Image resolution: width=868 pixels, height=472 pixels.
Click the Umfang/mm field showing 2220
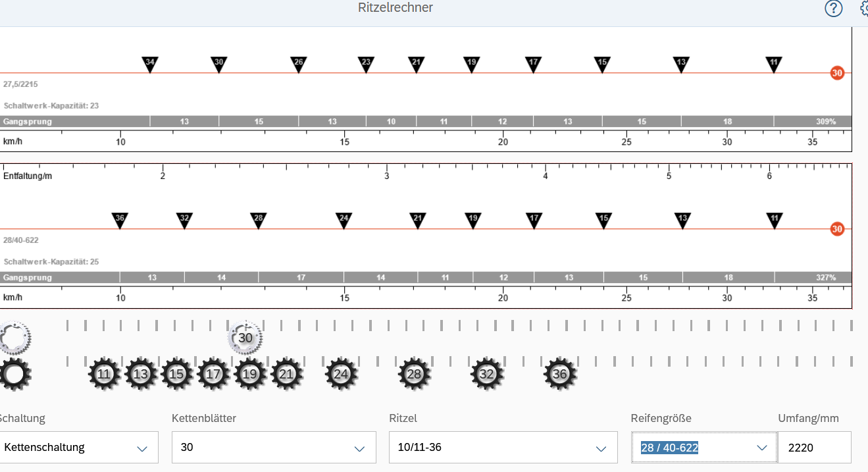(813, 448)
